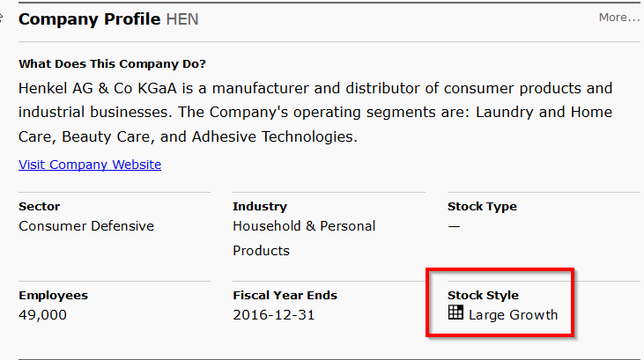This screenshot has height=360, width=644.
Task: Click the Stock Style grid box icon
Action: tap(455, 312)
